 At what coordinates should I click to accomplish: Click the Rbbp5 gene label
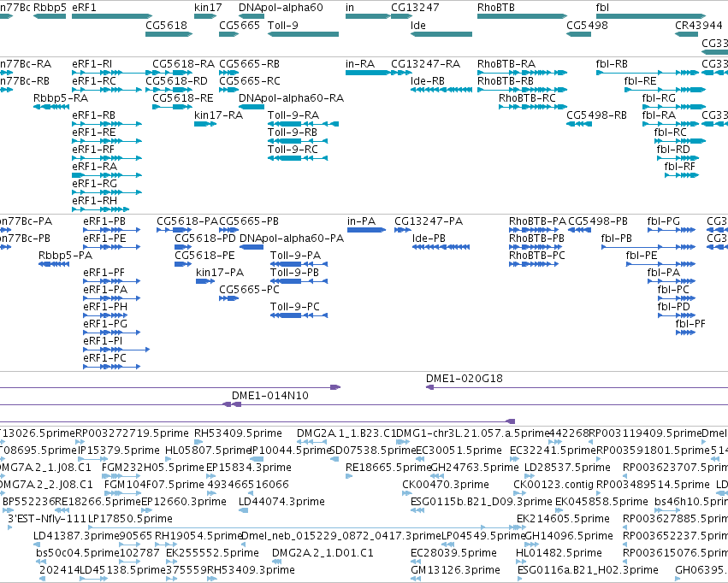[x=50, y=8]
